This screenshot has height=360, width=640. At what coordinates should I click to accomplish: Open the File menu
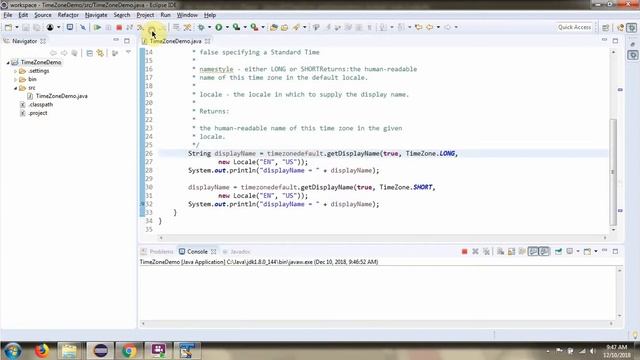(8, 15)
